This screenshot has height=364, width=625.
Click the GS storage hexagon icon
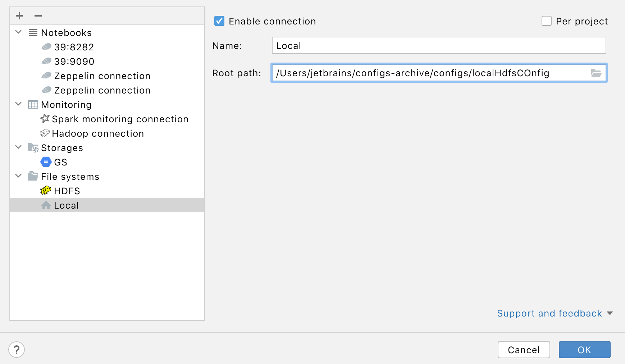[46, 162]
